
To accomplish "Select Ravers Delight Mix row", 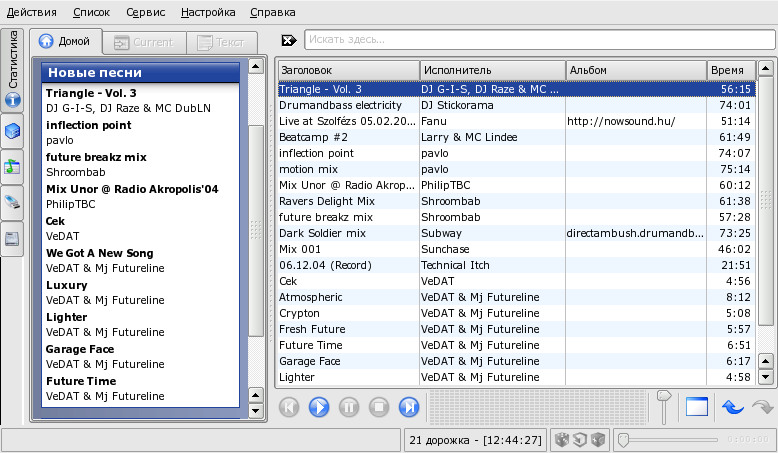I will coord(517,201).
